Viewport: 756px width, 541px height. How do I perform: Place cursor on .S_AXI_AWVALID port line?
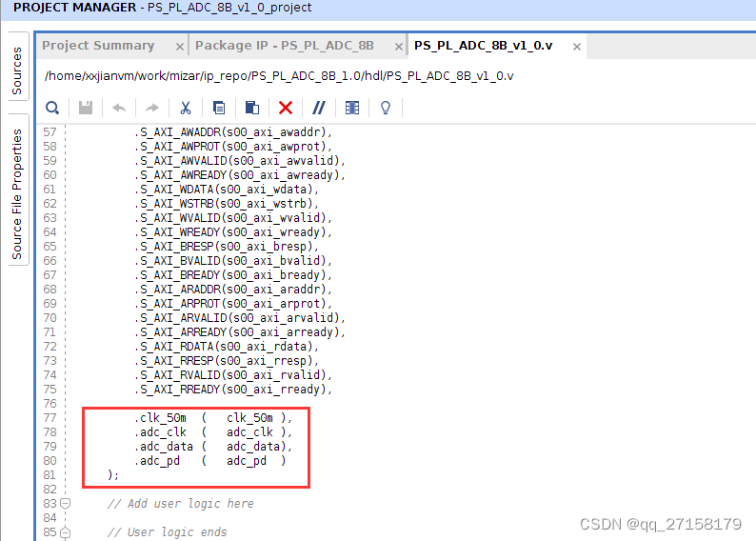[x=240, y=161]
